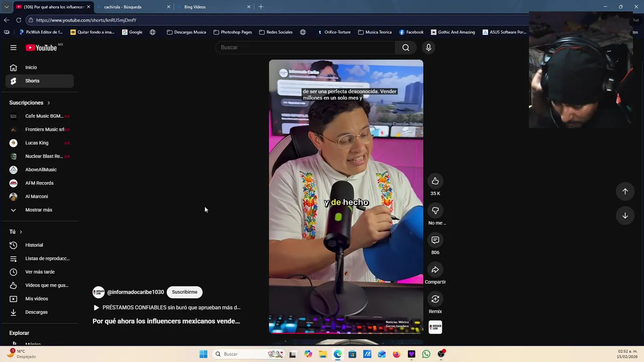This screenshot has width=644, height=362.
Task: Open the PRÉSTAMOS CONFIABLES linked video
Action: 167,307
